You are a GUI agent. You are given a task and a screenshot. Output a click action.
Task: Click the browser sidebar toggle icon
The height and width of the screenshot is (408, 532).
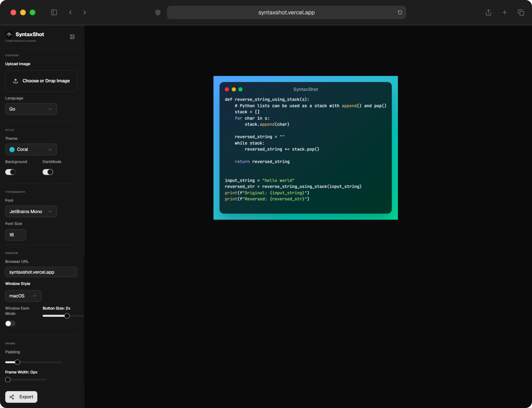tap(54, 12)
